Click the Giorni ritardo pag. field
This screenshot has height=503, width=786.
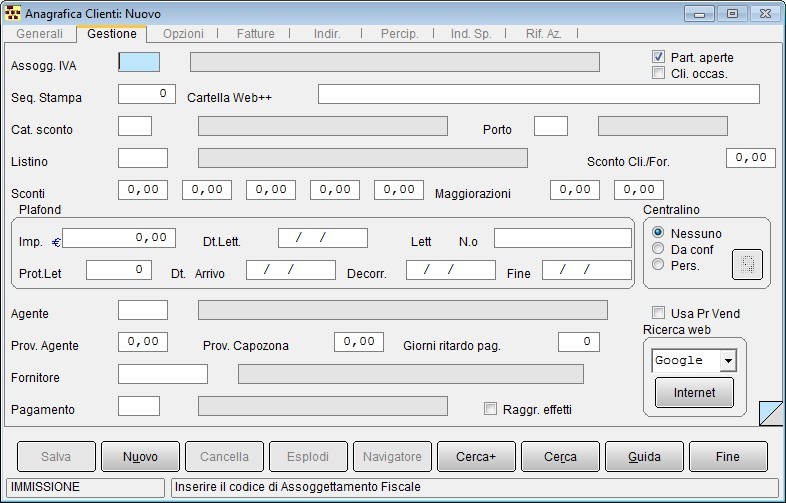point(579,342)
